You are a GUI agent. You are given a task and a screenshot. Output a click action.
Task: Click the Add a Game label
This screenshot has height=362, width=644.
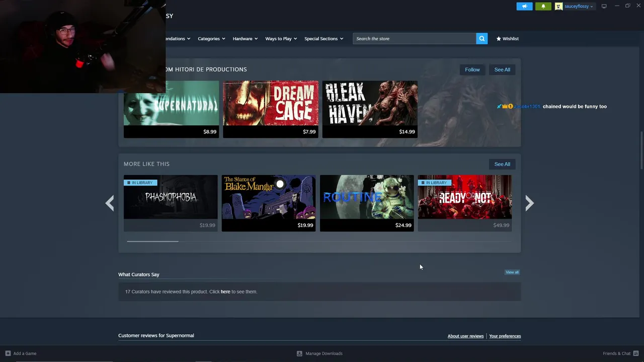coord(25,353)
